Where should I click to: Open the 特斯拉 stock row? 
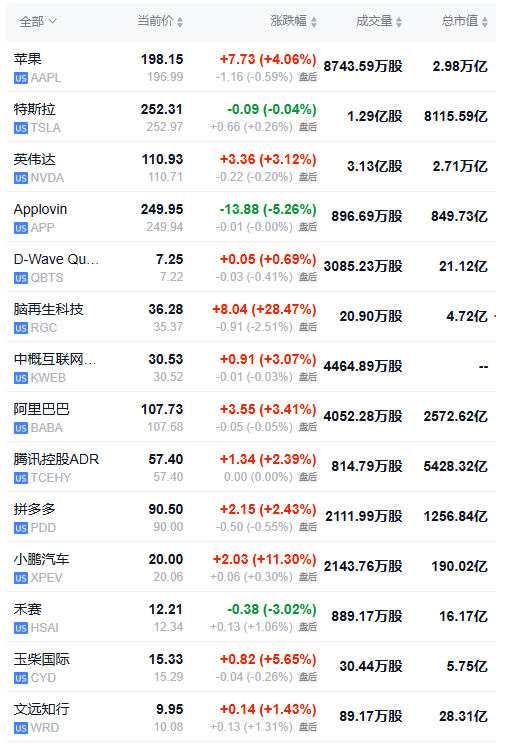point(251,117)
